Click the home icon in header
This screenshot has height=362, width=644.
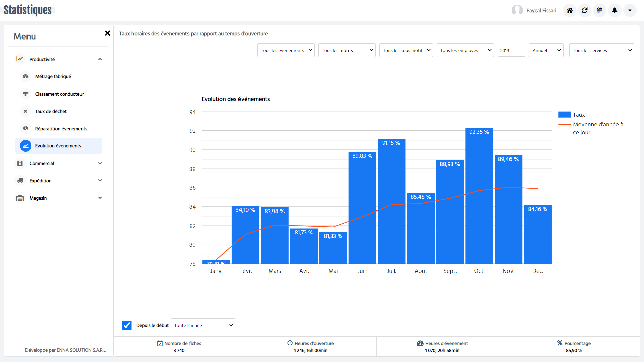[x=569, y=10]
